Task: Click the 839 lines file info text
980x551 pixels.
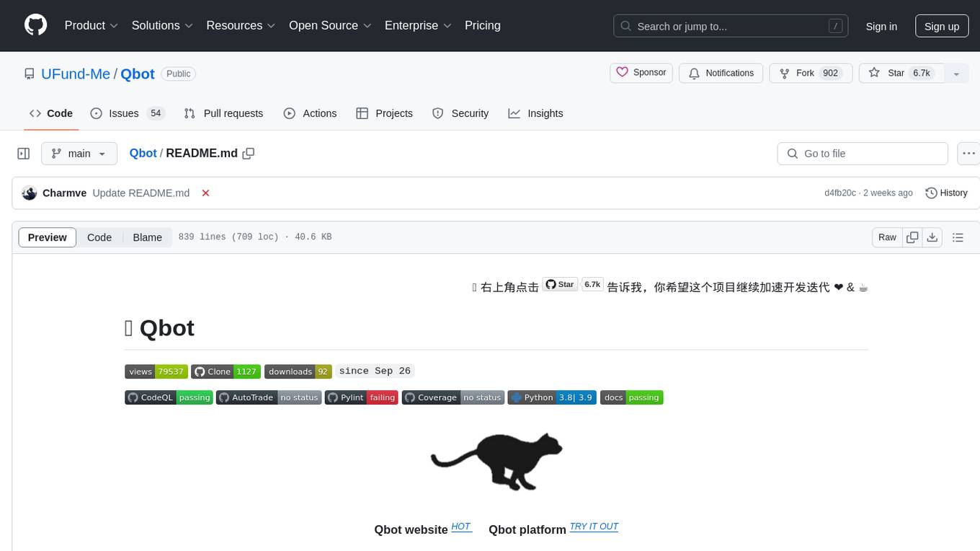Action: (x=255, y=237)
